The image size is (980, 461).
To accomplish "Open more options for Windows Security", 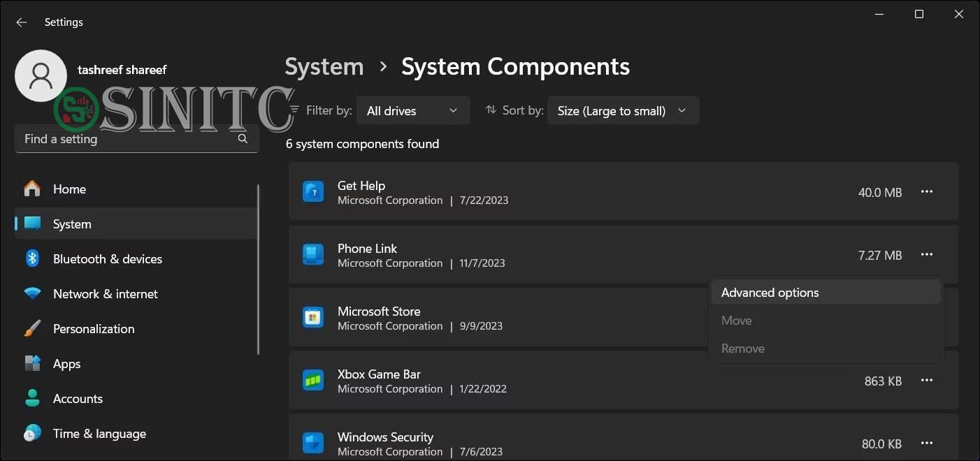I will [927, 444].
